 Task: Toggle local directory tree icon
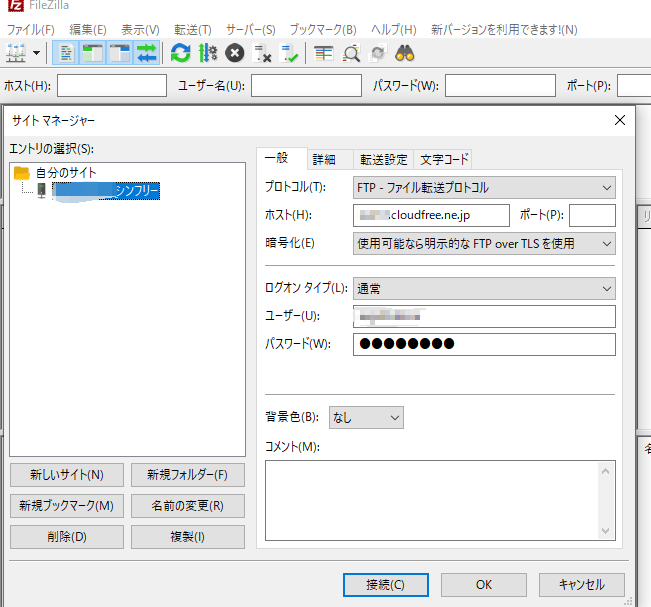(93, 53)
